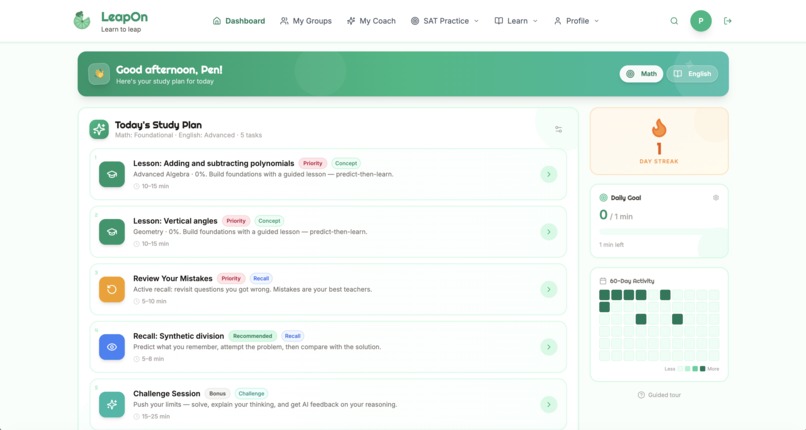Image resolution: width=806 pixels, height=430 pixels.
Task: Click the waving hand greeting icon
Action: (x=99, y=74)
